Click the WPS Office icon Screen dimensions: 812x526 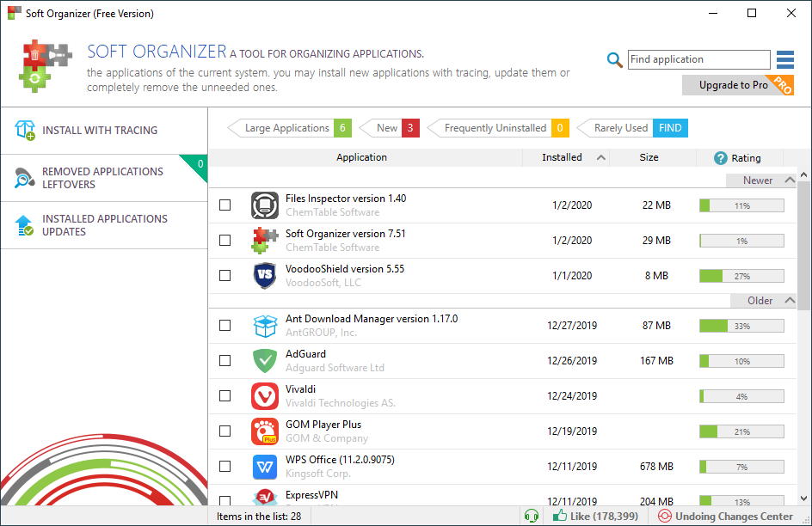click(x=265, y=467)
